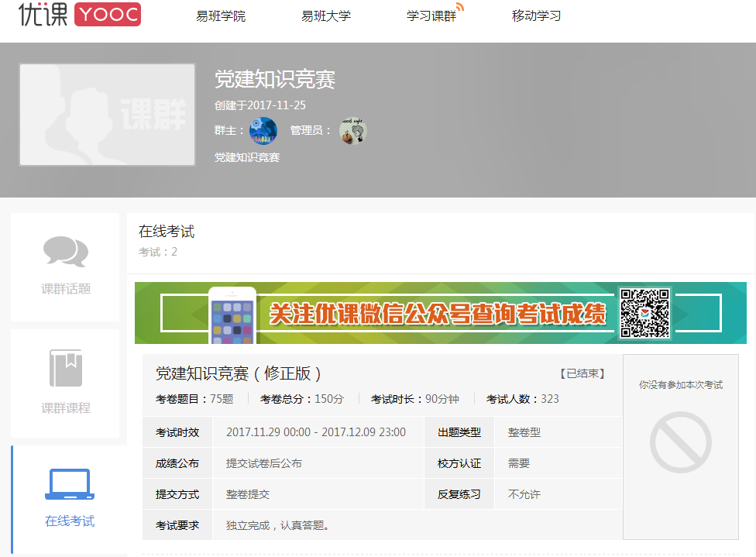Click the chat bubbles 课群话题 icon
Screen dimensions: 756x557
coord(66,251)
